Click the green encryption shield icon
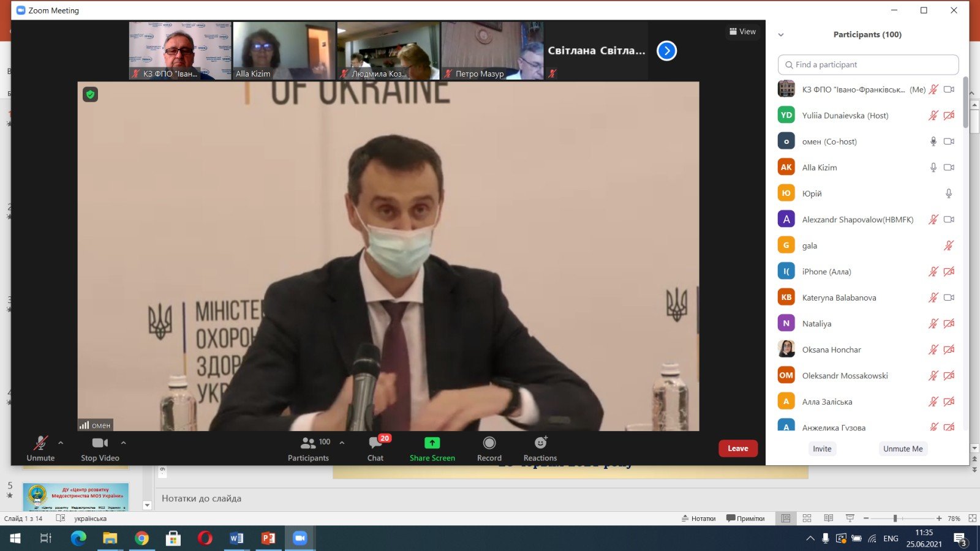The width and height of the screenshot is (980, 551). pos(91,94)
